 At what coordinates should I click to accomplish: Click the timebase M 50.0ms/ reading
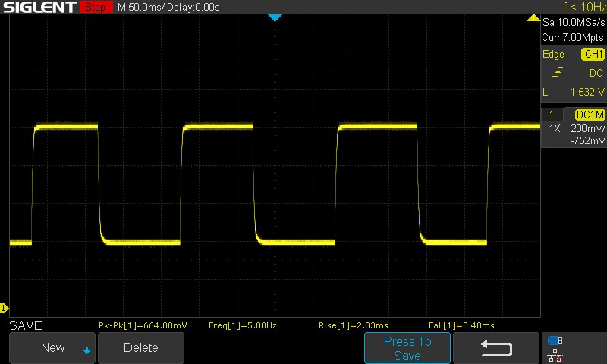point(140,7)
